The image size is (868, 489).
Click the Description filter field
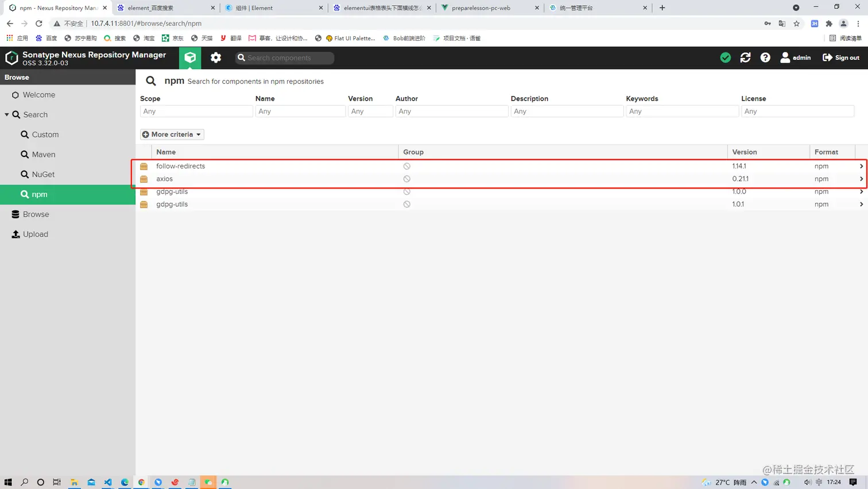[x=567, y=111]
